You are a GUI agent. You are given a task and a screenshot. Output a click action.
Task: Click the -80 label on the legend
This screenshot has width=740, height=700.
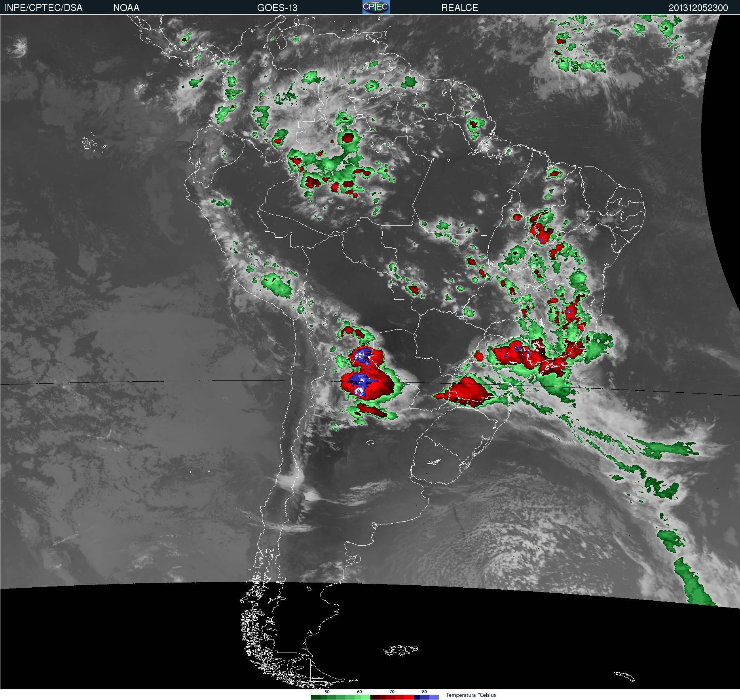point(423,692)
